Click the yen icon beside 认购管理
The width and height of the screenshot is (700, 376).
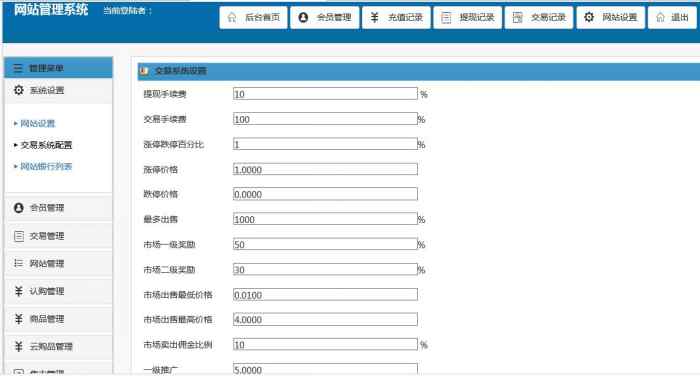(x=18, y=291)
